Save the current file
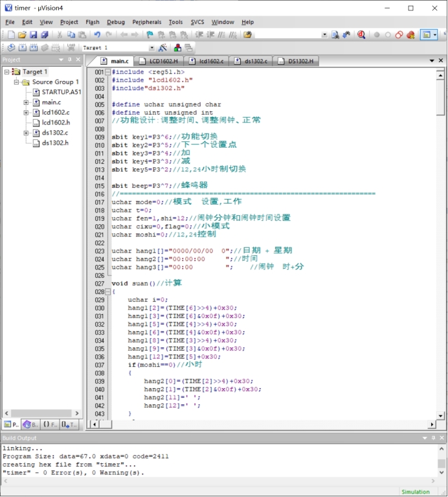 click(x=33, y=34)
